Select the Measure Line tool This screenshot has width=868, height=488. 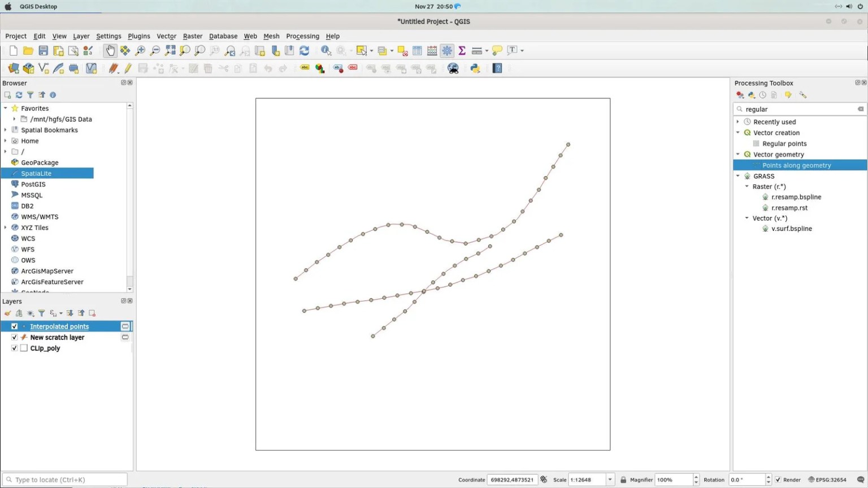(x=475, y=50)
